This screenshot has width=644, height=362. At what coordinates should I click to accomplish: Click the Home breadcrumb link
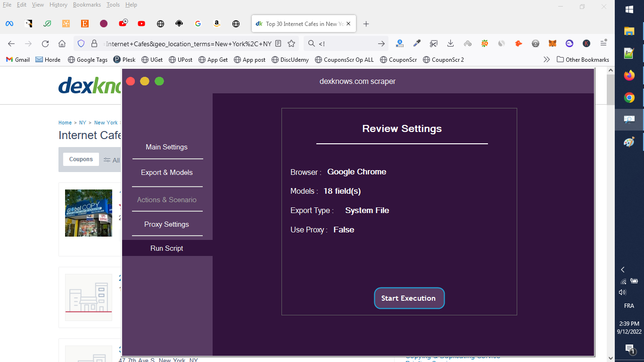tap(65, 123)
